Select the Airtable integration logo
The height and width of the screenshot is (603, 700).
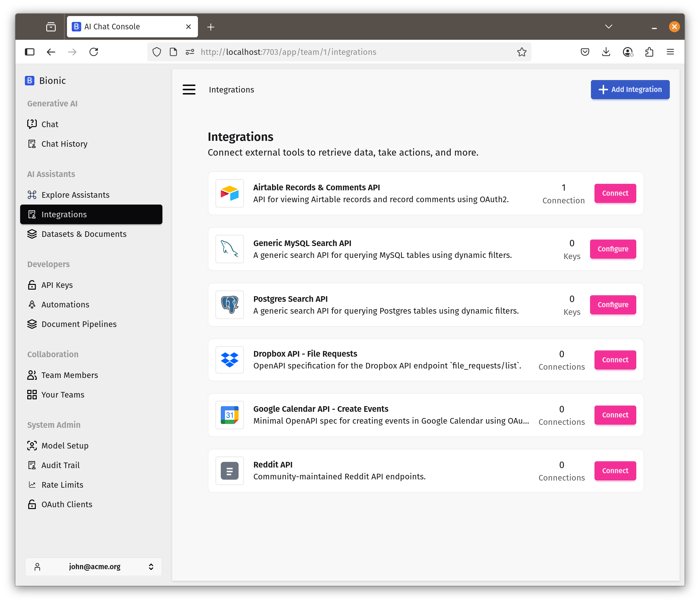coord(229,193)
